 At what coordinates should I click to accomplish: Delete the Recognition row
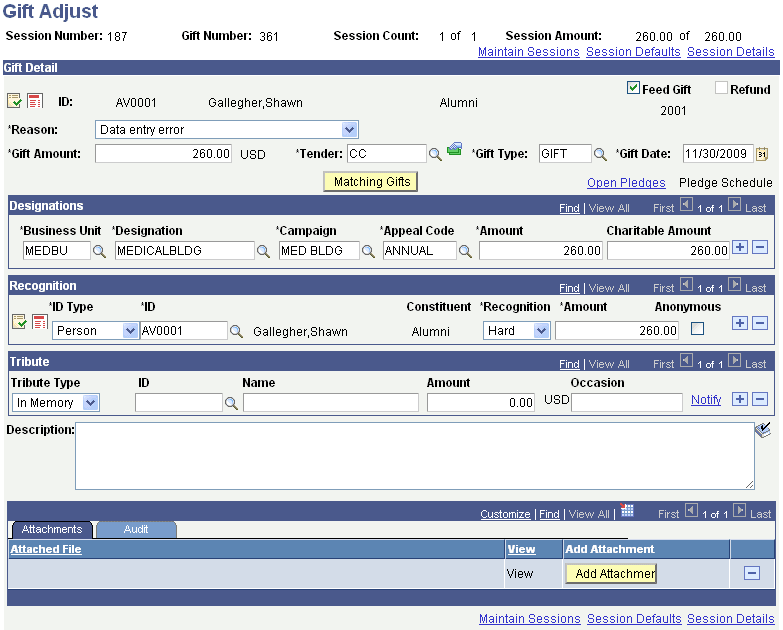[760, 323]
